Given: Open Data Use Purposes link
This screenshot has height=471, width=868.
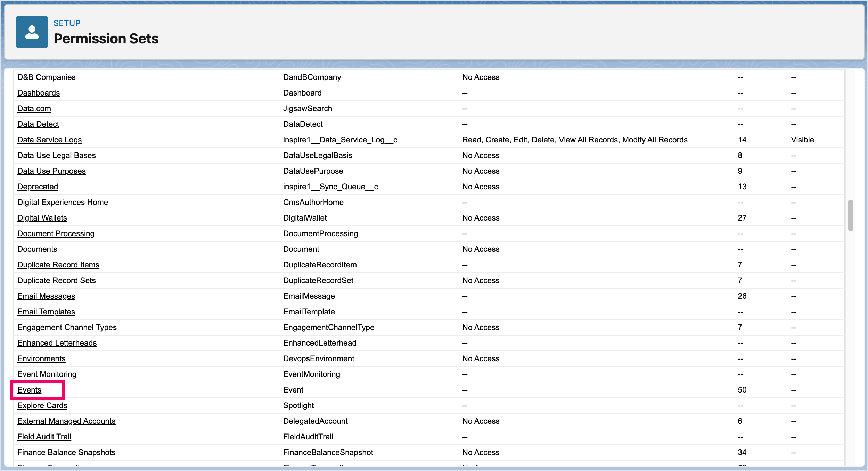Looking at the screenshot, I should 51,171.
